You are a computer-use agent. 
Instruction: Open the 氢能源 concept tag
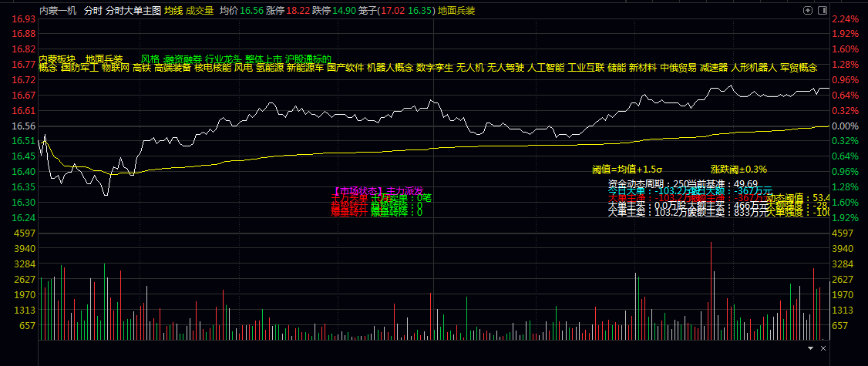[270, 68]
